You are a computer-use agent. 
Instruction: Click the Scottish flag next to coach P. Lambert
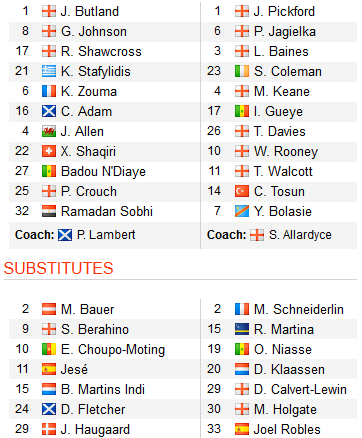[x=65, y=235]
